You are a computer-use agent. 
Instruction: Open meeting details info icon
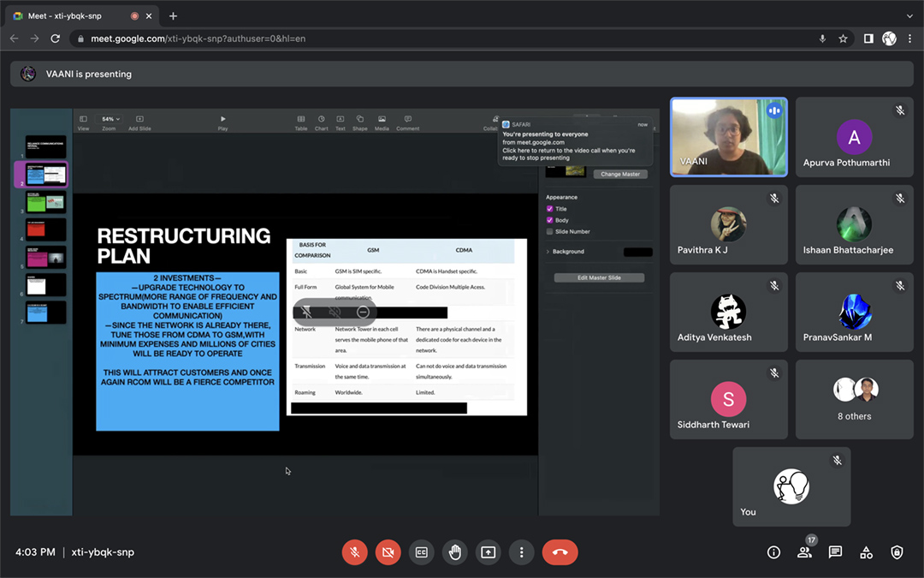coord(773,552)
